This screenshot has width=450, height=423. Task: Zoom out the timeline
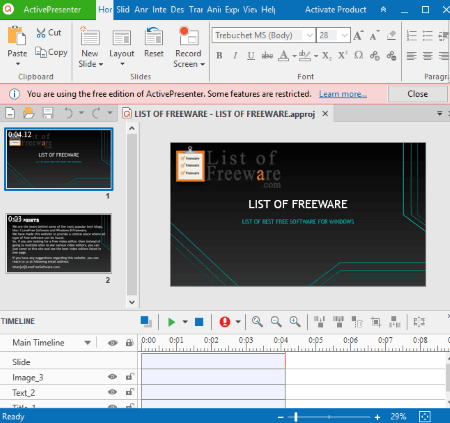pyautogui.click(x=276, y=322)
